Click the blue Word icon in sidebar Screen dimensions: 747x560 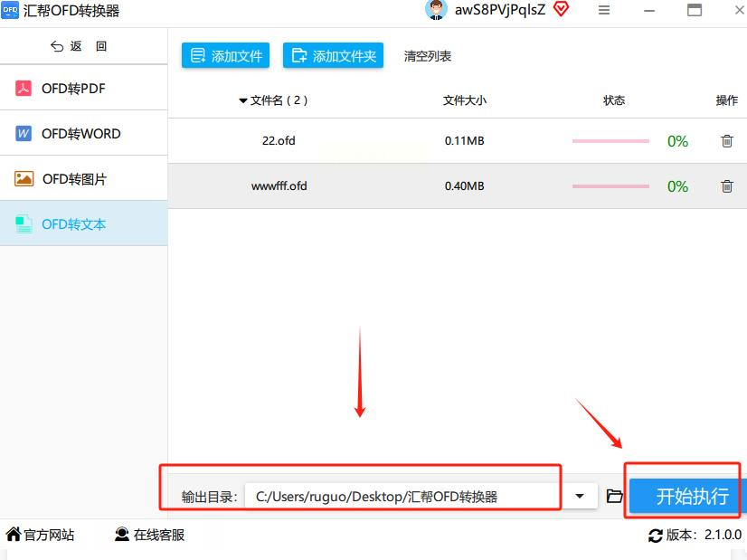coord(24,134)
